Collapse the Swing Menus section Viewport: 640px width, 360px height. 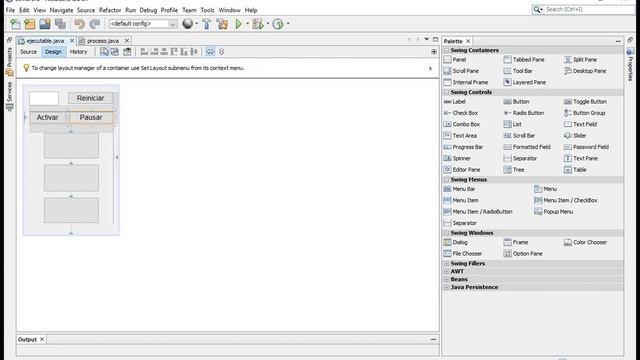pos(447,180)
